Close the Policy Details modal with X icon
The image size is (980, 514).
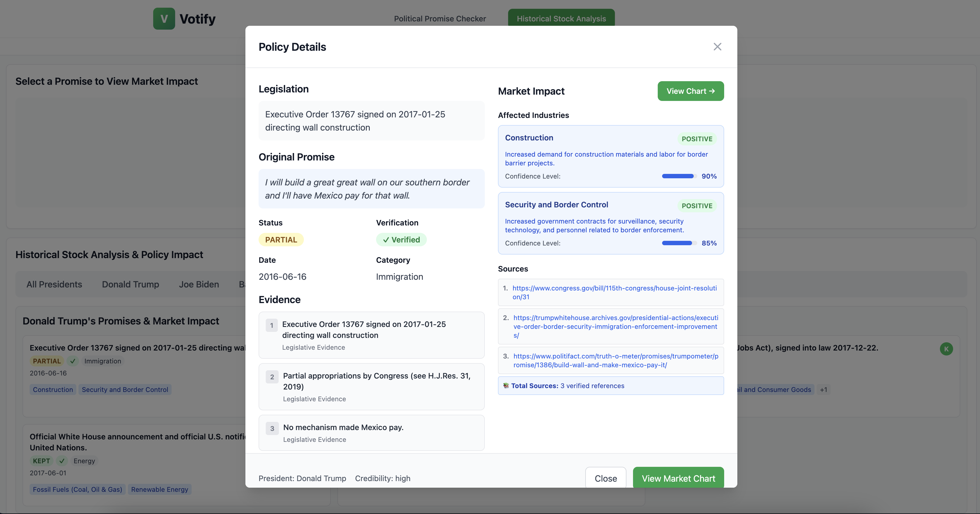717,47
